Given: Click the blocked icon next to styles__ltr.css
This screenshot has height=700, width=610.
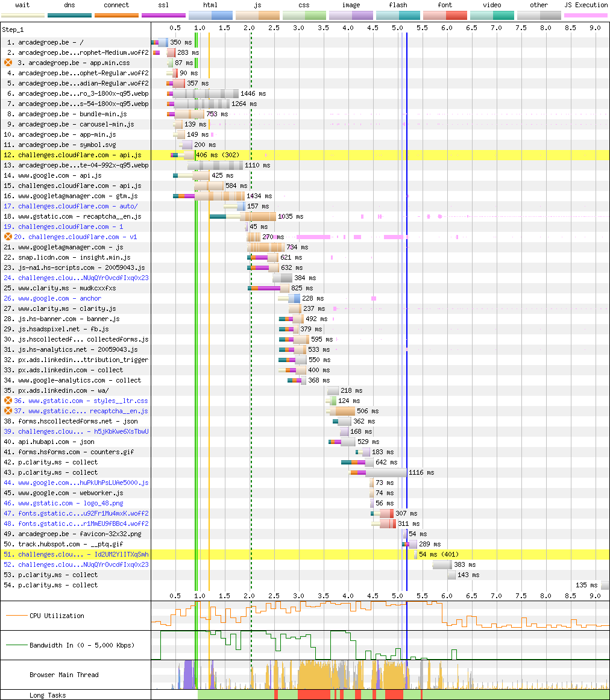Looking at the screenshot, I should 8,401.
